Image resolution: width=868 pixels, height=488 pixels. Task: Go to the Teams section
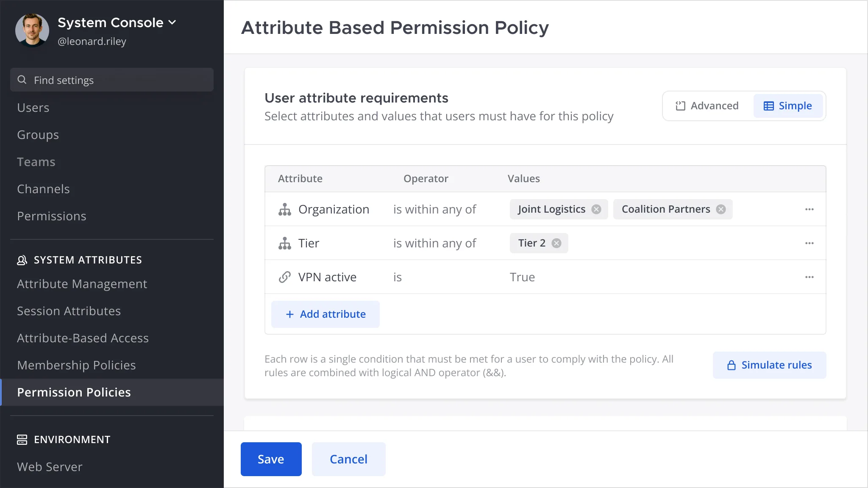36,162
